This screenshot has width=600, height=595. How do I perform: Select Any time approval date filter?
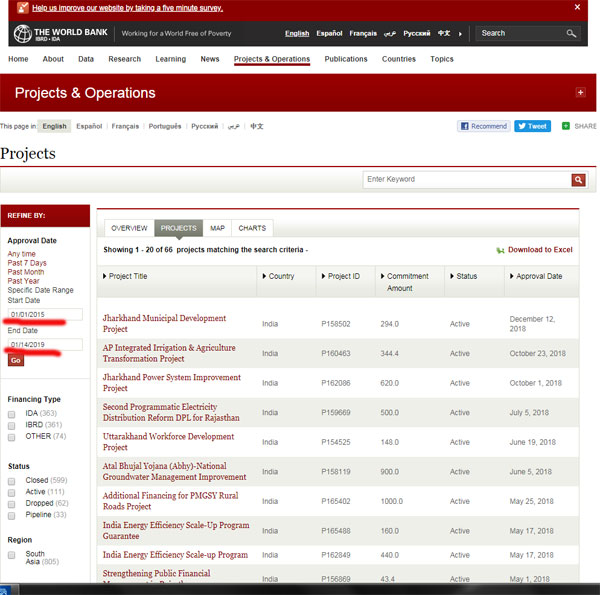[x=21, y=254]
